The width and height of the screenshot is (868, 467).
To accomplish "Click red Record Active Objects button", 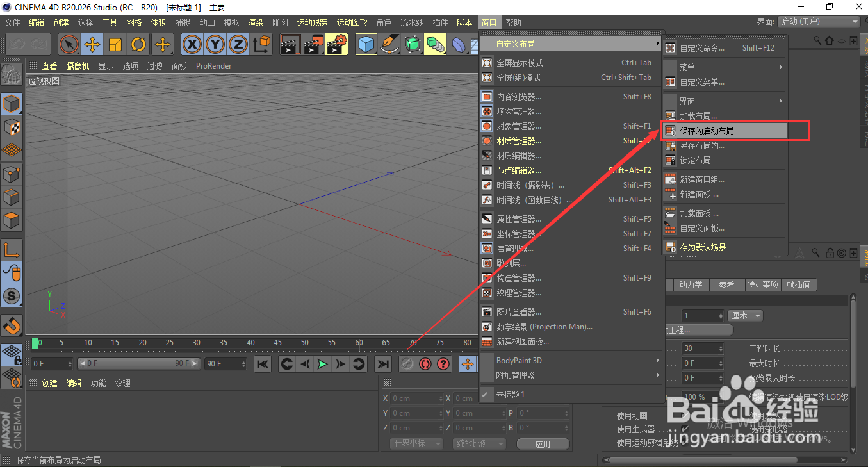I will (x=407, y=364).
